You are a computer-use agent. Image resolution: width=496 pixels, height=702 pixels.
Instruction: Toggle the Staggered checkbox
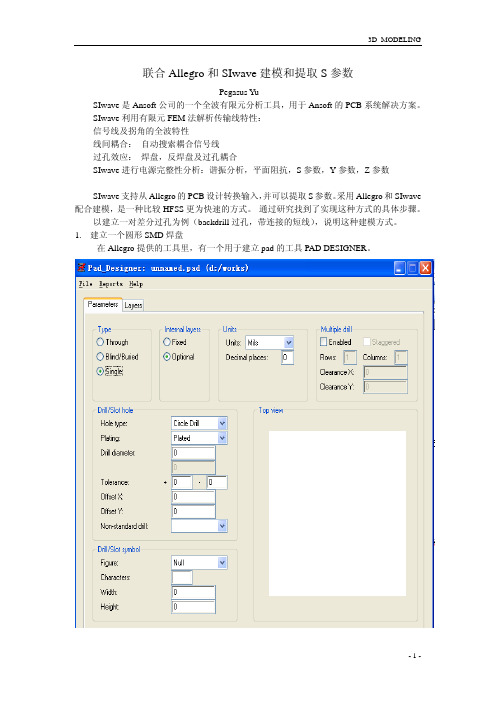367,342
